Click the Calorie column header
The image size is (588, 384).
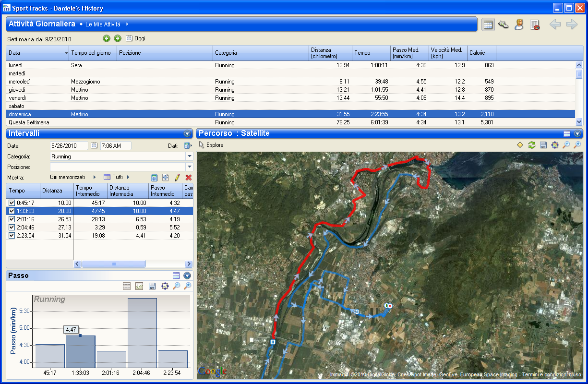[481, 53]
